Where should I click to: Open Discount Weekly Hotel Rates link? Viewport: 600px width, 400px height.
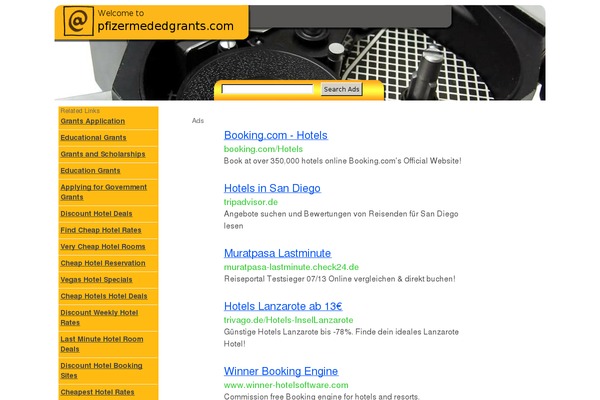[99, 317]
